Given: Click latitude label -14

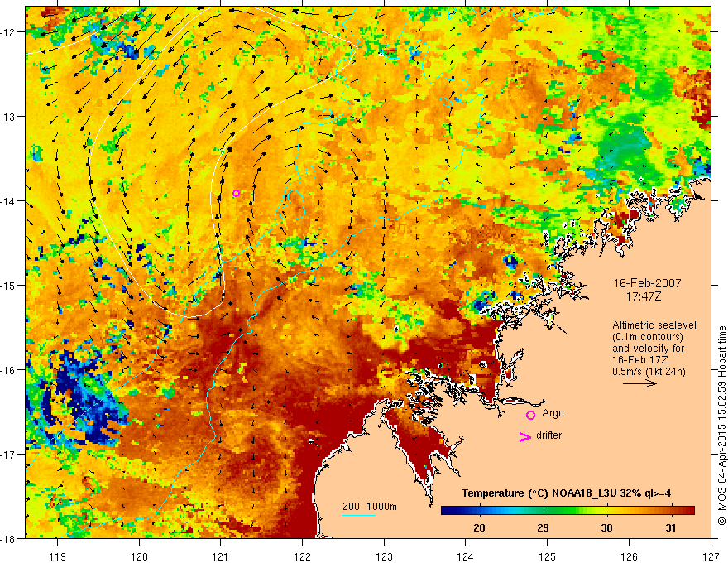Looking at the screenshot, I should 9,201.
